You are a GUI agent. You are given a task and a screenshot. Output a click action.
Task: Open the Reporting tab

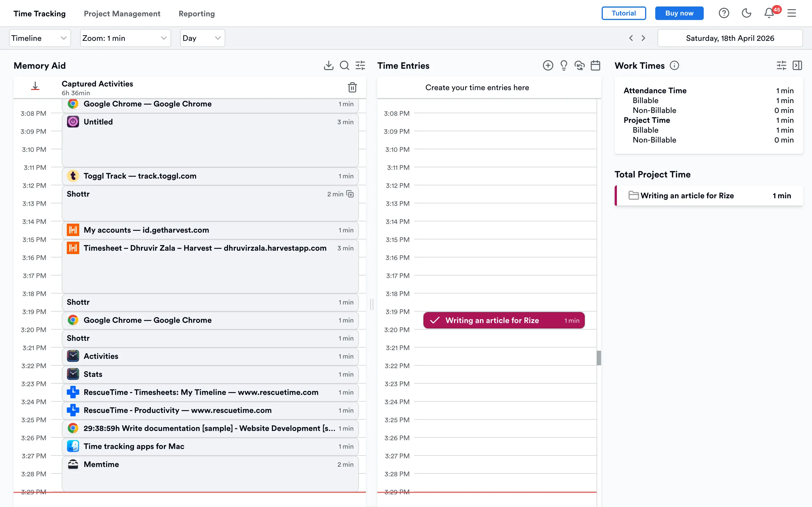(x=197, y=14)
